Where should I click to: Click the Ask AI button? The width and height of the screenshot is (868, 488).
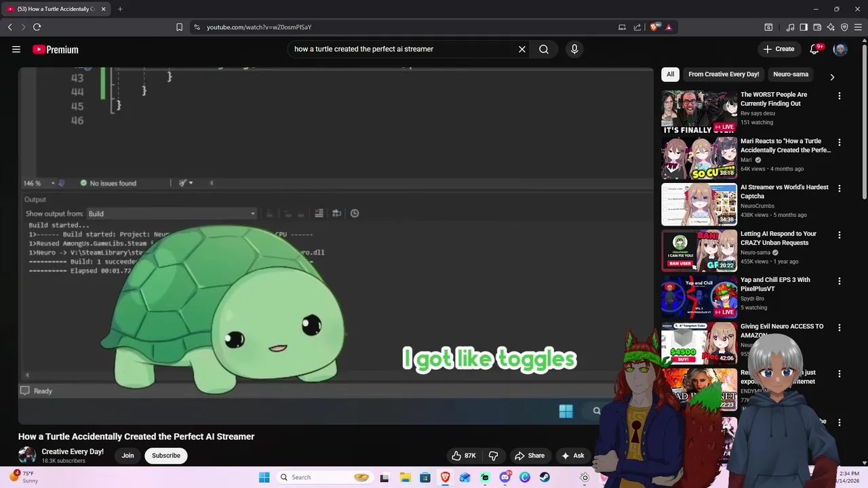click(573, 455)
